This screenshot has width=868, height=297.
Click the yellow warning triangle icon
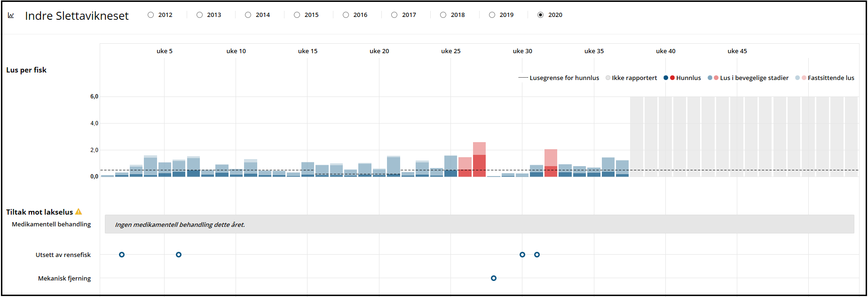79,212
